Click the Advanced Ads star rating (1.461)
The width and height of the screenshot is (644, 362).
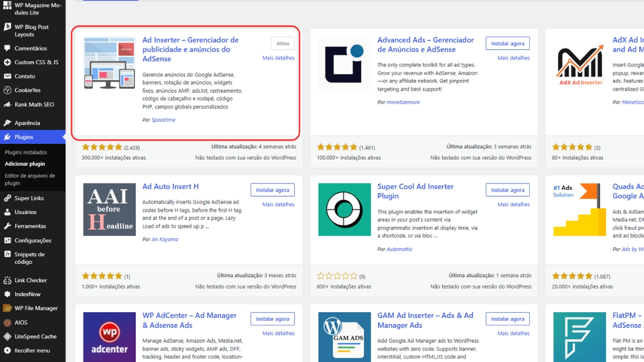tap(337, 147)
